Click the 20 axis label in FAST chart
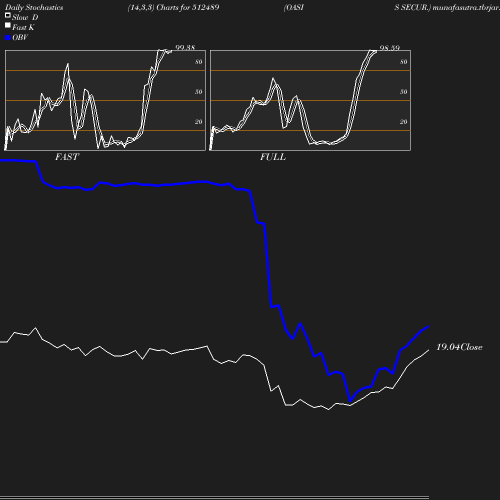The height and width of the screenshot is (500, 500). (199, 122)
